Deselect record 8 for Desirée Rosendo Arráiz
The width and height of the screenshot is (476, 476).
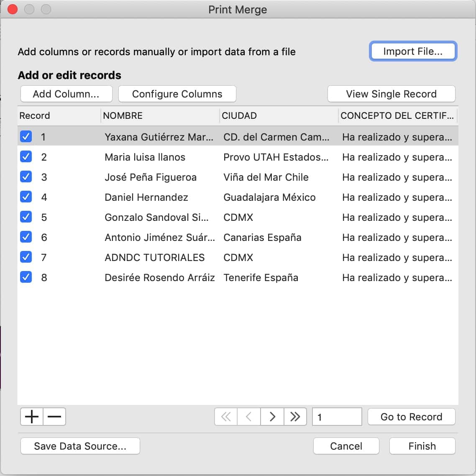click(26, 277)
